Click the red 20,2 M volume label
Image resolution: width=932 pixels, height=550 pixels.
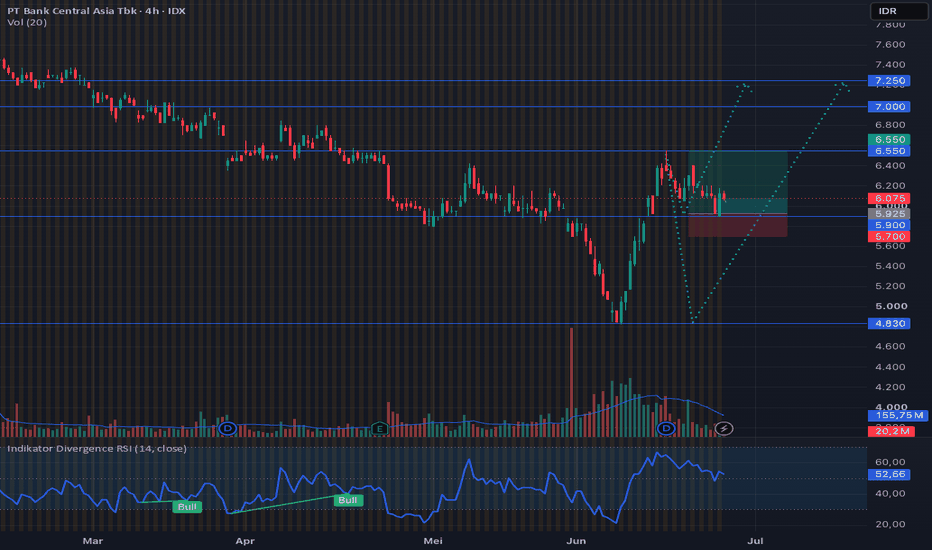click(891, 431)
